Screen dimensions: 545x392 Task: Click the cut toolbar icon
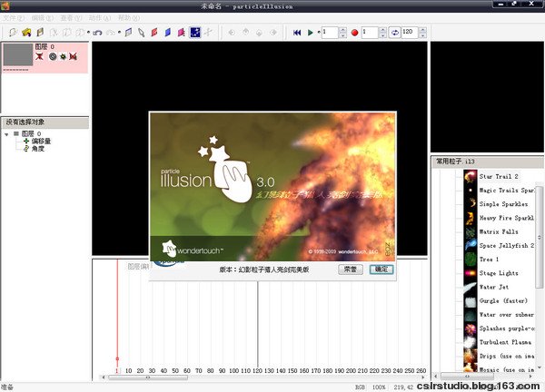[x=54, y=33]
